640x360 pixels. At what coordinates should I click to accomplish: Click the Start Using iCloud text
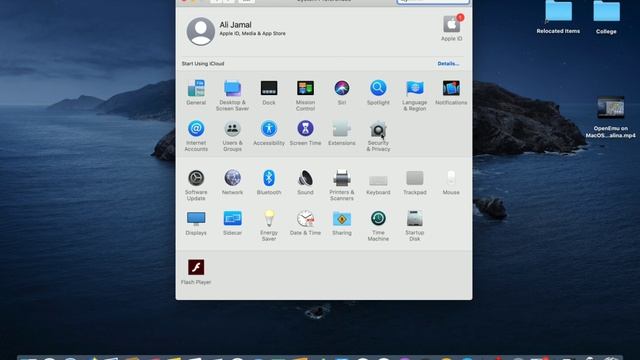pyautogui.click(x=203, y=64)
